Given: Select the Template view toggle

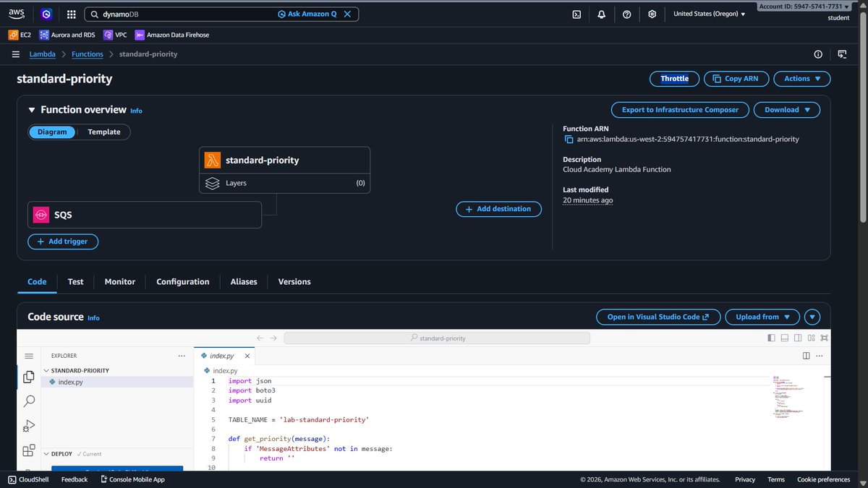Looking at the screenshot, I should 104,132.
